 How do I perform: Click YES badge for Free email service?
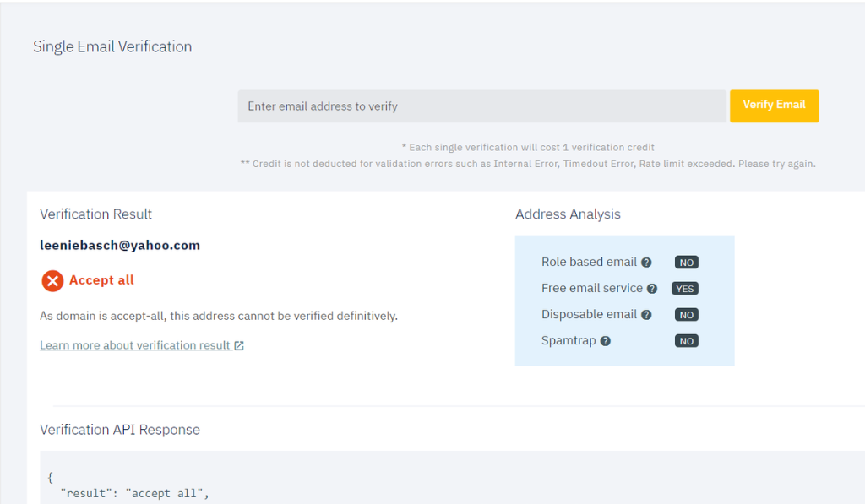[x=685, y=289]
